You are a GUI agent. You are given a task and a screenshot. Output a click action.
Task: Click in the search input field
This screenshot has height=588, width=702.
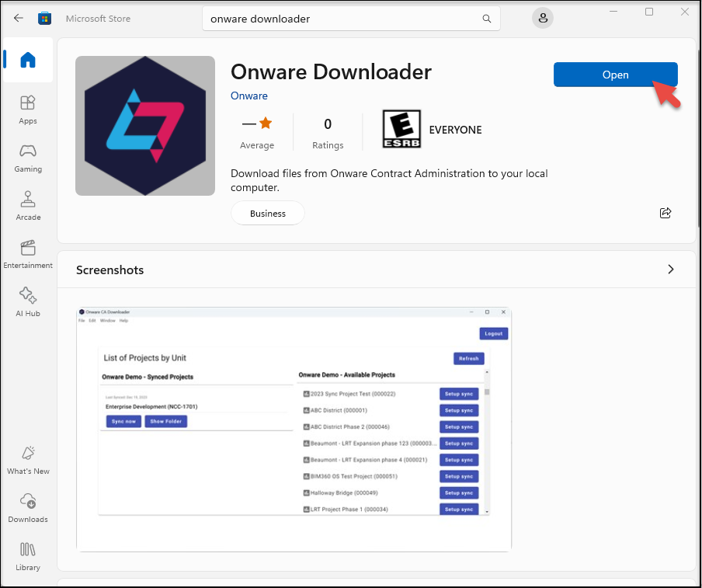tap(343, 19)
